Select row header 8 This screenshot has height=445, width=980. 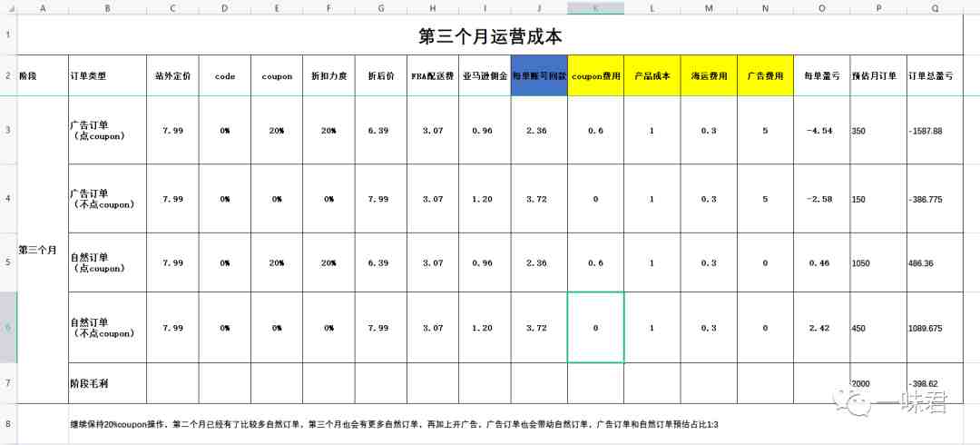[x=8, y=424]
